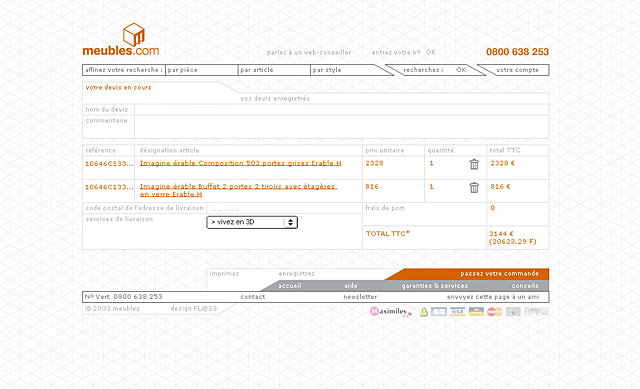Click the Visa card icon
640x389 pixels.
click(457, 312)
